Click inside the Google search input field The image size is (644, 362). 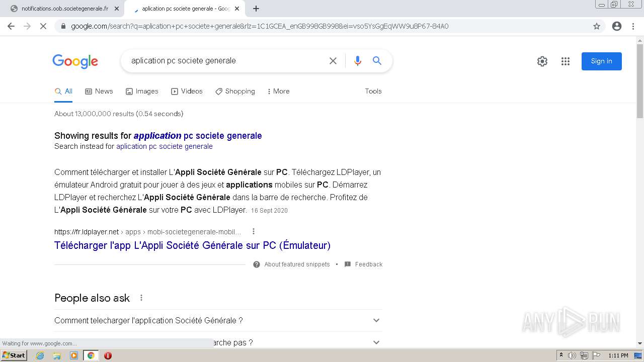[226, 61]
